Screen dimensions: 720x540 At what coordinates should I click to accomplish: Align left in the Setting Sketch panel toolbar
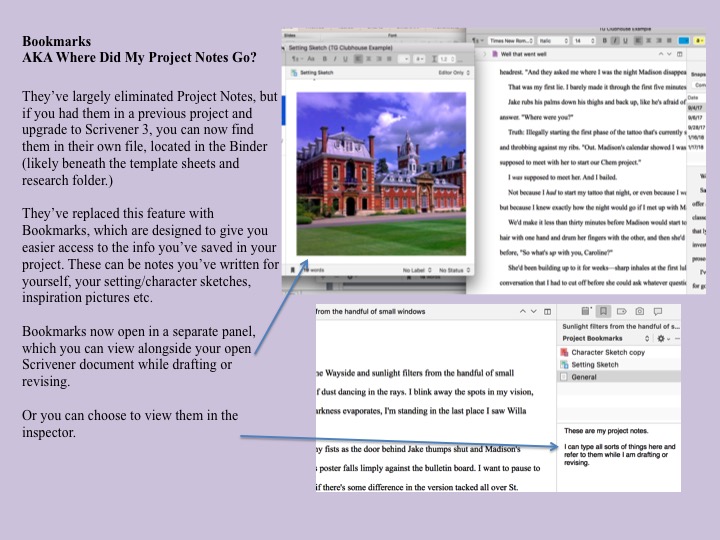point(358,59)
